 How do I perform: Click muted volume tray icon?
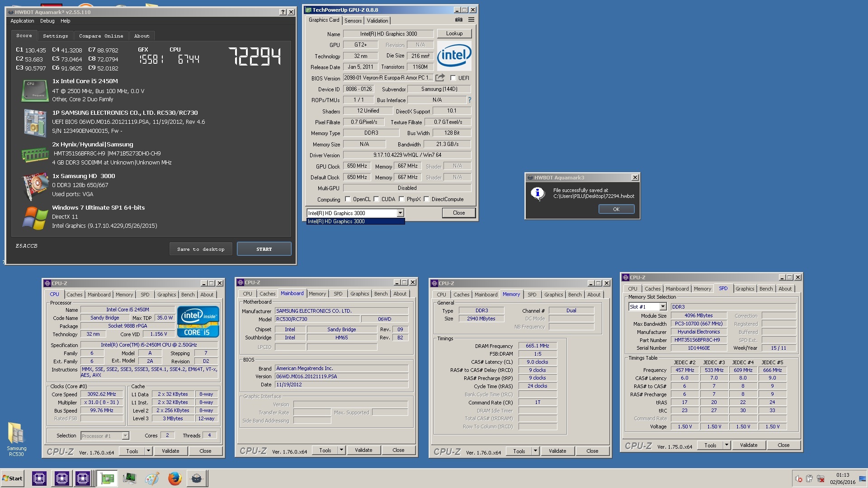point(799,479)
